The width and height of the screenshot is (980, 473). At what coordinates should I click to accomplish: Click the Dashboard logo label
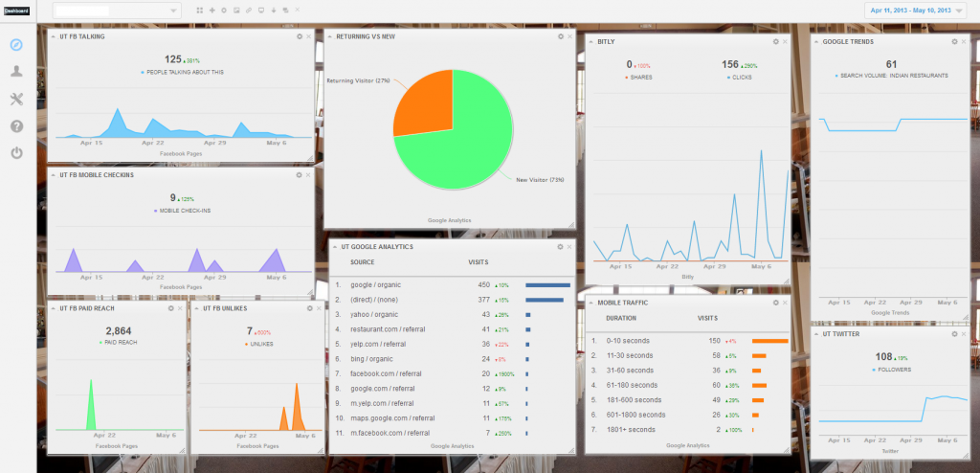(x=15, y=11)
